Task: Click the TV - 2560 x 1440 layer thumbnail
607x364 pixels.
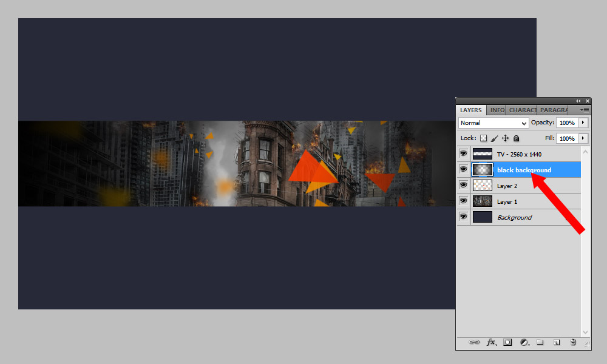Action: coord(483,154)
